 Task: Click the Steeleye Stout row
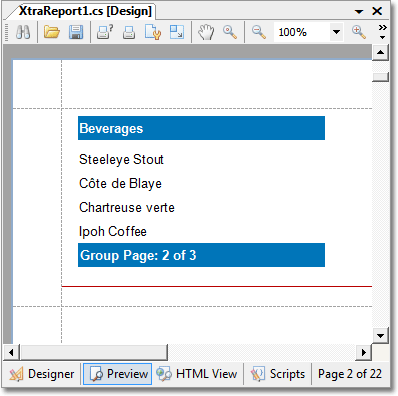(x=121, y=159)
